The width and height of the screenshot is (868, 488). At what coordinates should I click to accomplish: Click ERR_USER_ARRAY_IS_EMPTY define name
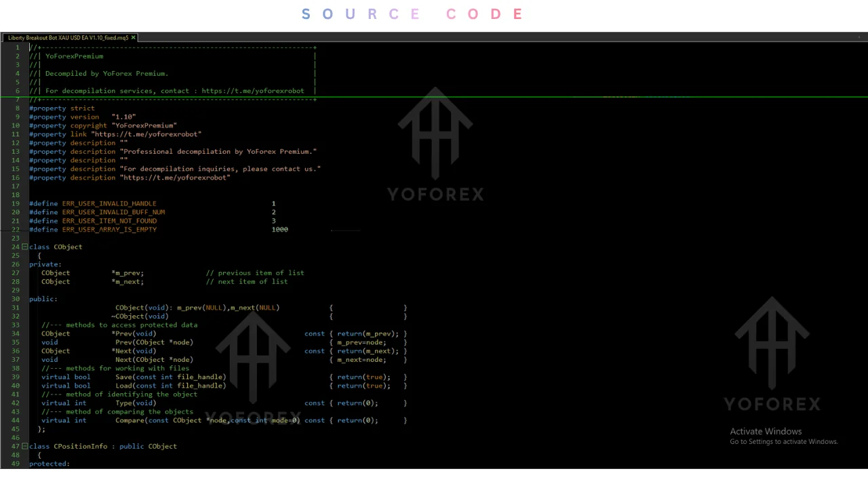point(109,230)
